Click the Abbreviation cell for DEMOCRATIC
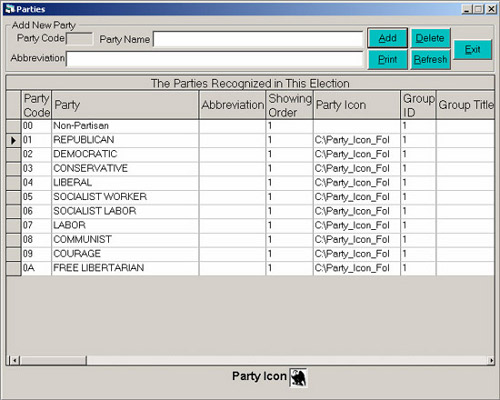 pyautogui.click(x=232, y=155)
